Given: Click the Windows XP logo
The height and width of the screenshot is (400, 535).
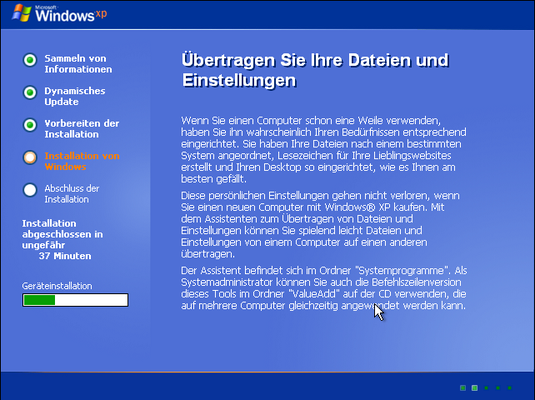Looking at the screenshot, I should 59,14.
